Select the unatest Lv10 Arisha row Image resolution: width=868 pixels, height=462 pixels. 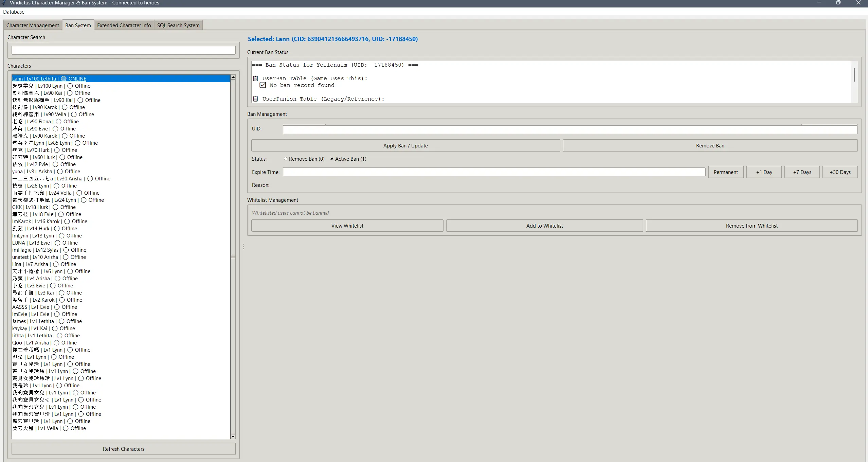coord(121,257)
